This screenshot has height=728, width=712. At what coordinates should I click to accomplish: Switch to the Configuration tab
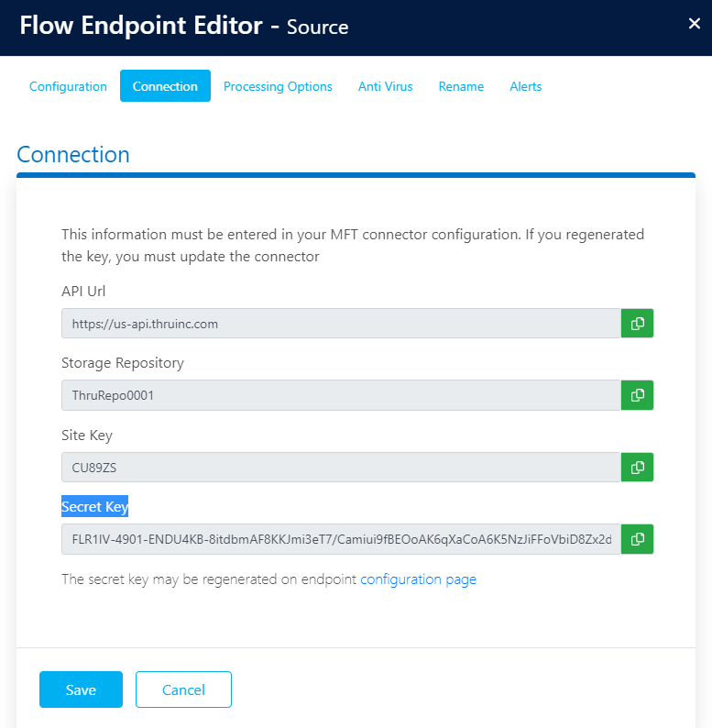(68, 86)
